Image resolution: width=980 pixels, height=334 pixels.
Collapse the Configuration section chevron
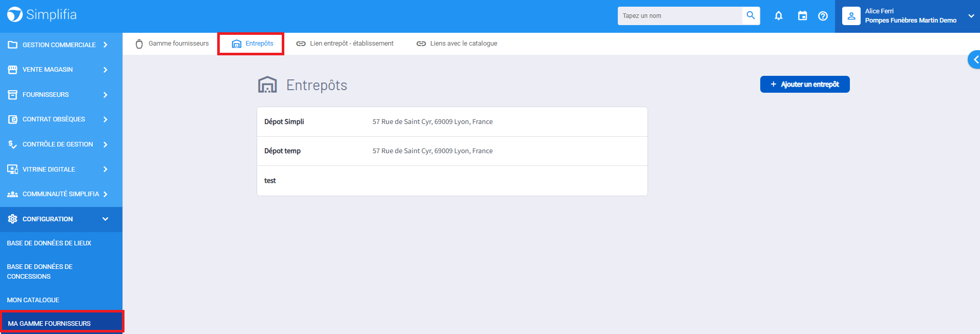(105, 219)
